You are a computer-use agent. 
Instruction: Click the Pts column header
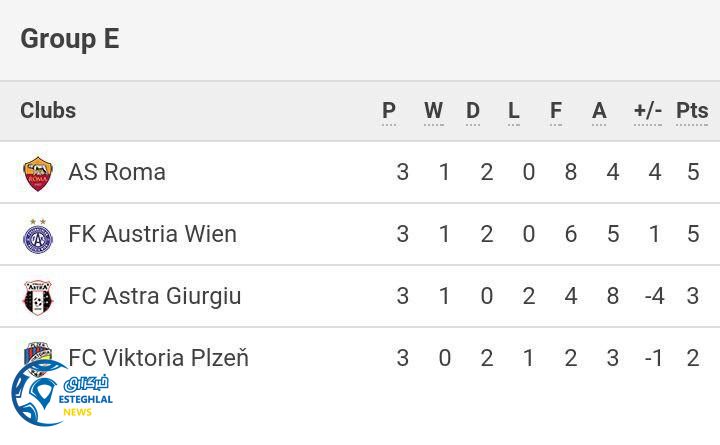point(692,111)
